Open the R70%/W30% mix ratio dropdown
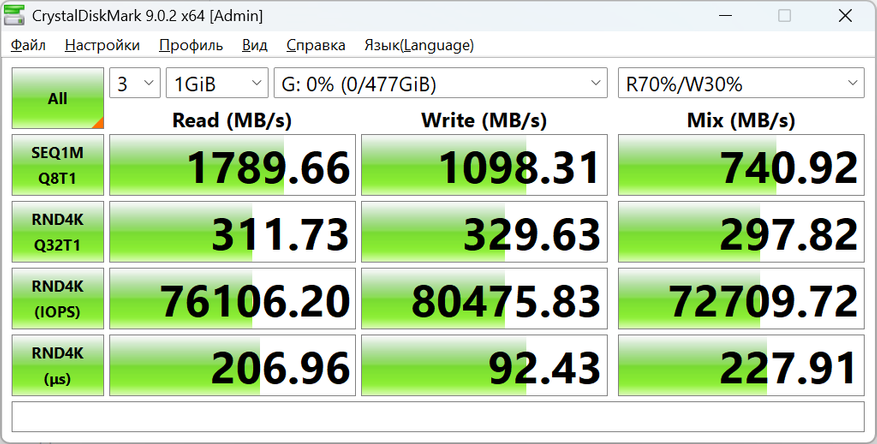This screenshot has height=444, width=877. (741, 83)
